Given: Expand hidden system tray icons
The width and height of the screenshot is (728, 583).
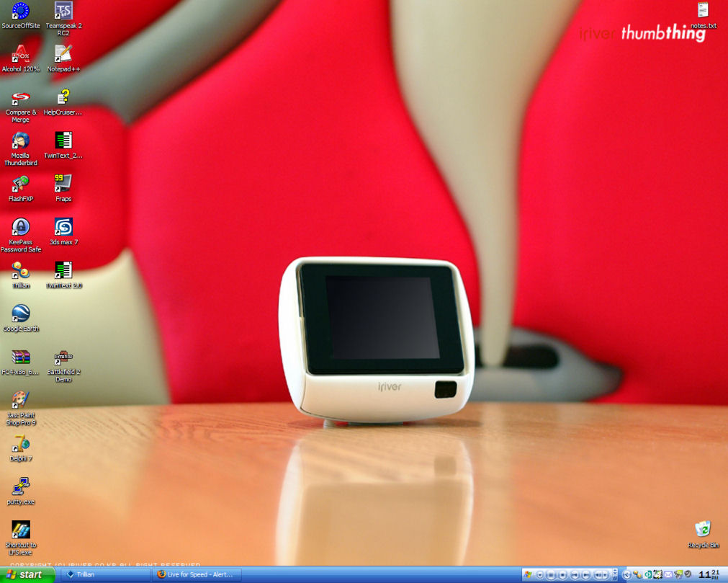Looking at the screenshot, I should click(x=626, y=575).
